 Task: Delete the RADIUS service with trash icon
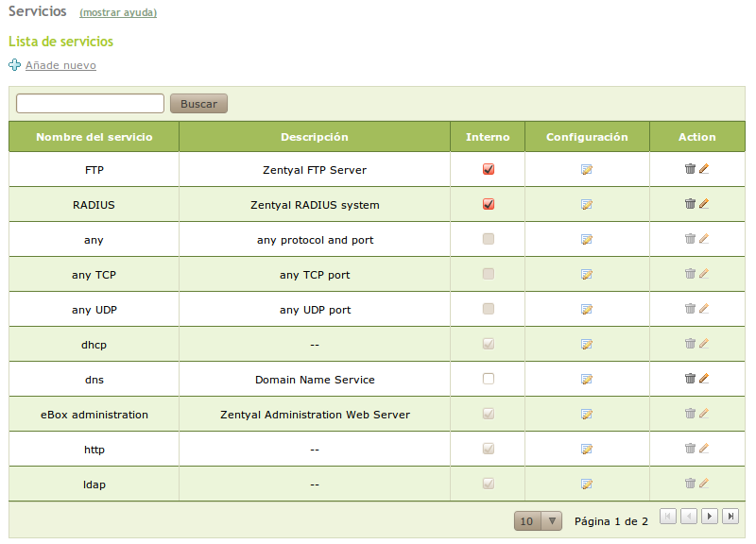coord(691,203)
